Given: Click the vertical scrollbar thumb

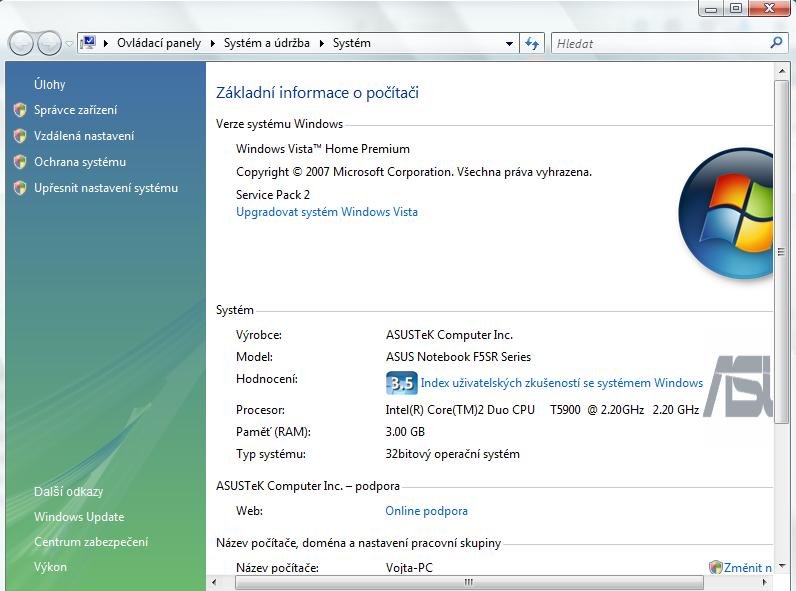Looking at the screenshot, I should pos(782,252).
